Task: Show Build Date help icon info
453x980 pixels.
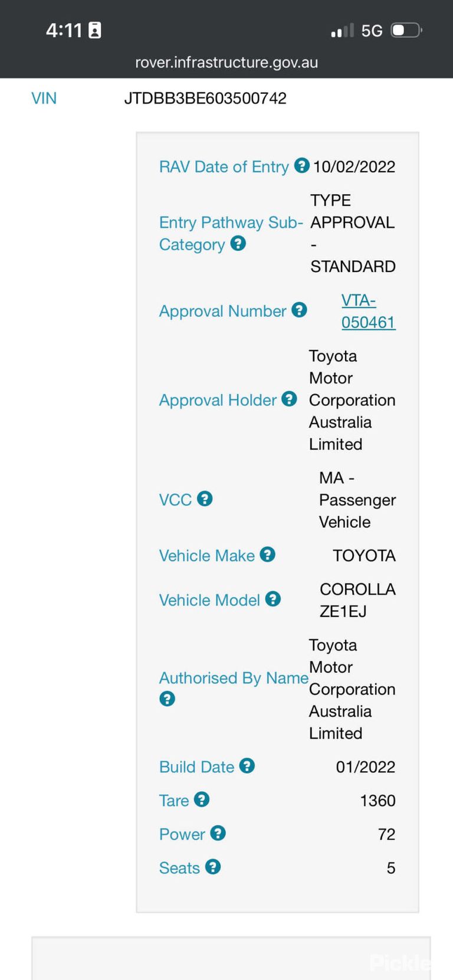Action: point(247,766)
